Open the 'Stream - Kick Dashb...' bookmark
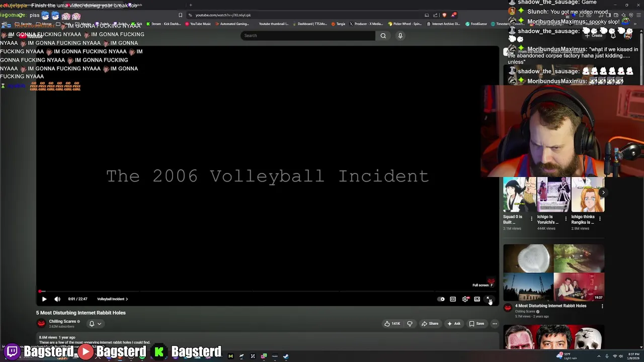This screenshot has height=362, width=644. click(x=164, y=24)
